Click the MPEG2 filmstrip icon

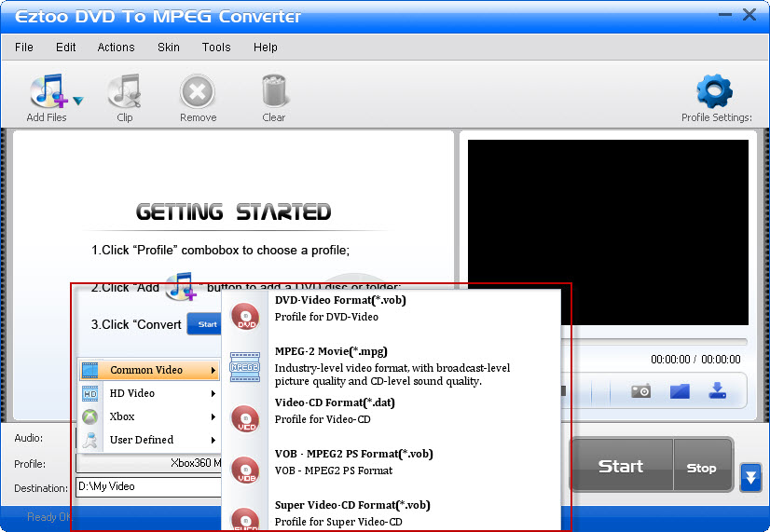point(245,366)
